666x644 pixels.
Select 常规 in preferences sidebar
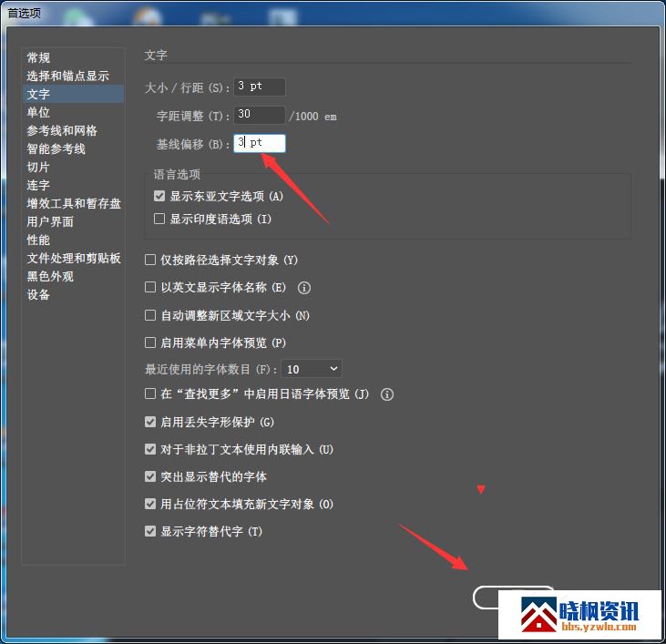point(38,58)
